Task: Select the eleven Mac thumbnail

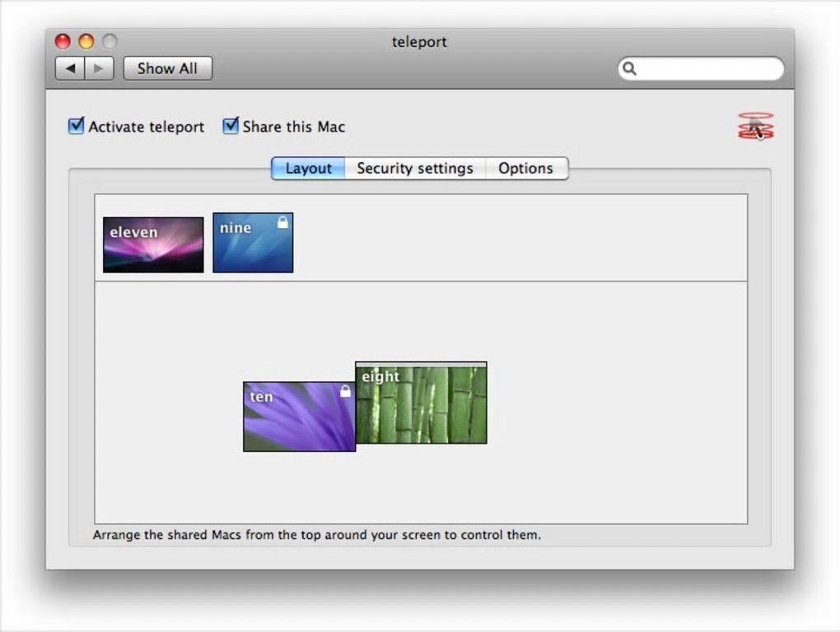Action: [x=153, y=244]
